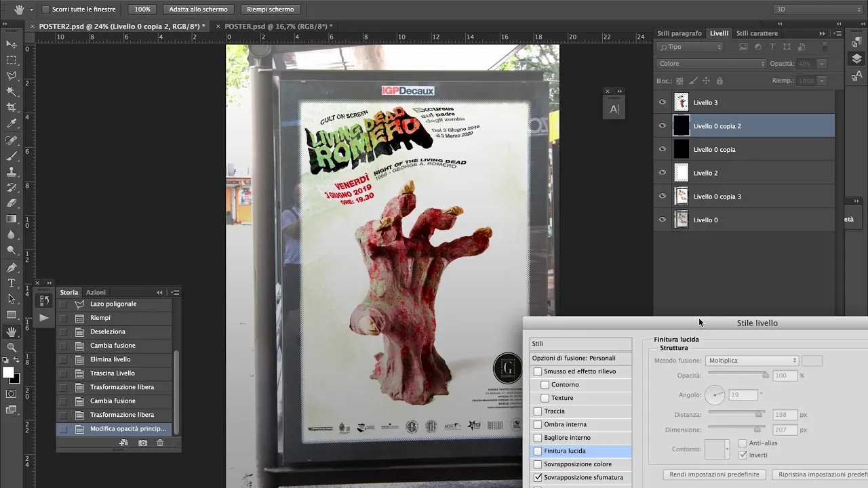This screenshot has width=868, height=488.
Task: Open Metodo fusione Moltiplica dropdown
Action: 752,361
